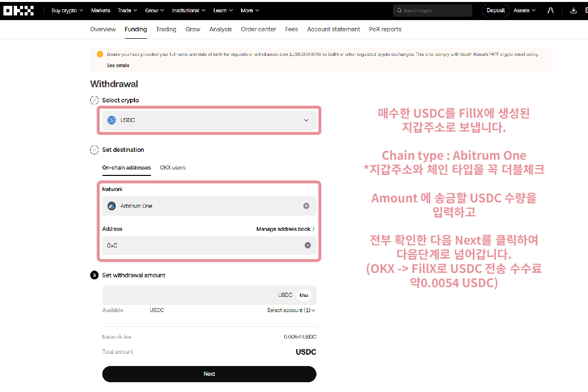588x392 pixels.
Task: Open the Manage address book link
Action: 285,229
